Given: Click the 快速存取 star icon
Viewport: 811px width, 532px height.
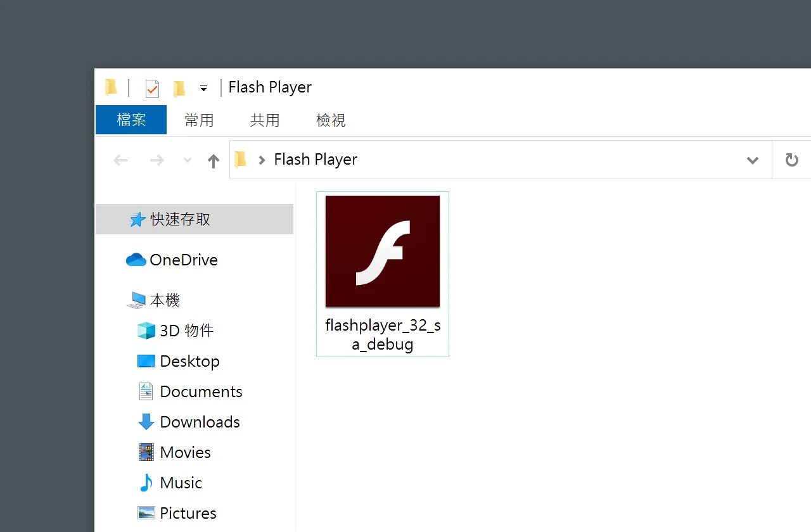Looking at the screenshot, I should click(x=137, y=218).
